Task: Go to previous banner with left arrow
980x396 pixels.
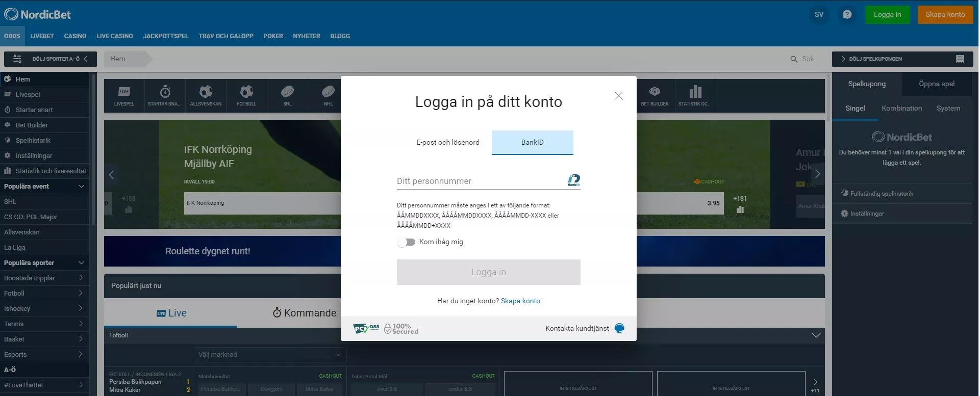Action: [x=111, y=175]
